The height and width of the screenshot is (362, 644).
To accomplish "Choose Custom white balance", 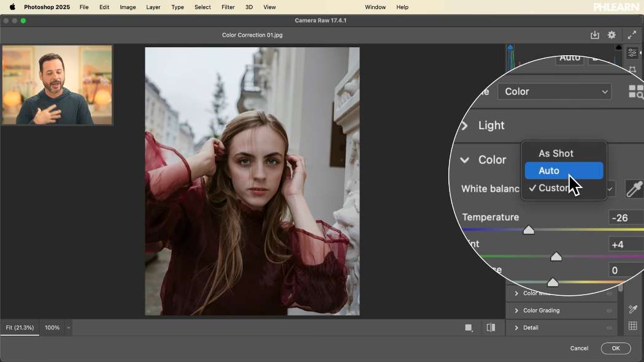I will click(x=564, y=188).
